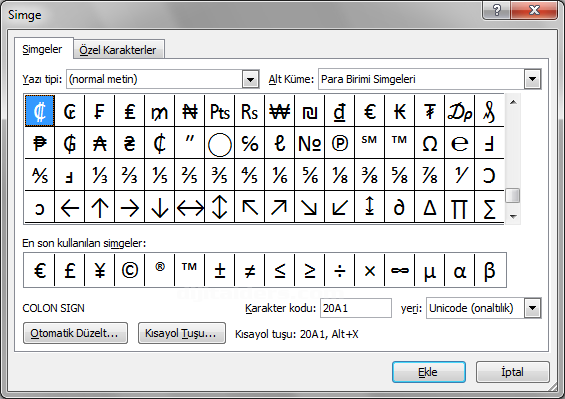Image resolution: width=565 pixels, height=399 pixels.
Task: Switch to the Özel Karakterler tab
Action: click(118, 50)
